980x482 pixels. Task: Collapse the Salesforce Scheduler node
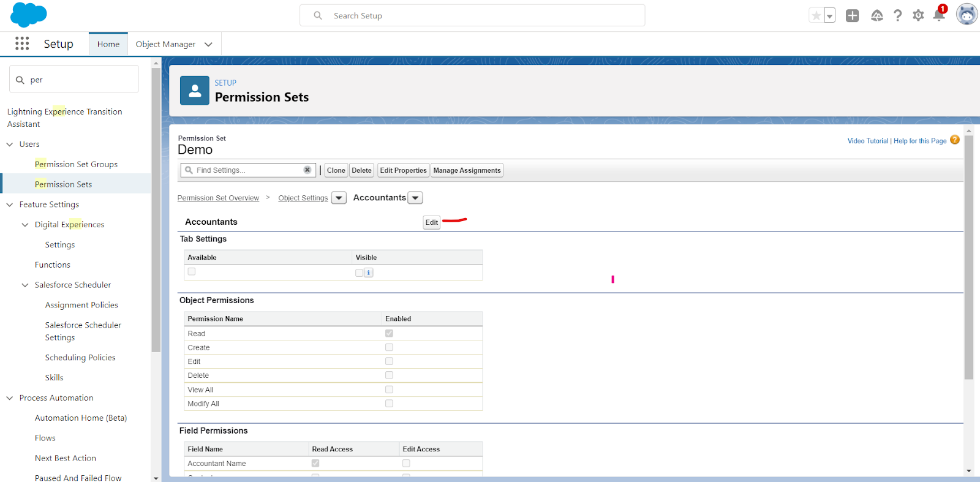pos(25,285)
